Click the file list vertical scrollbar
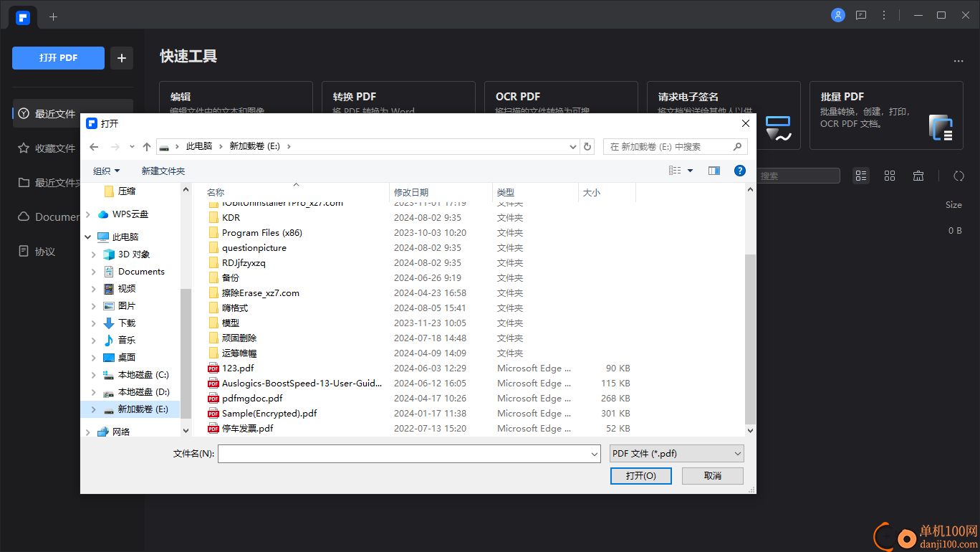This screenshot has height=552, width=980. click(x=750, y=338)
